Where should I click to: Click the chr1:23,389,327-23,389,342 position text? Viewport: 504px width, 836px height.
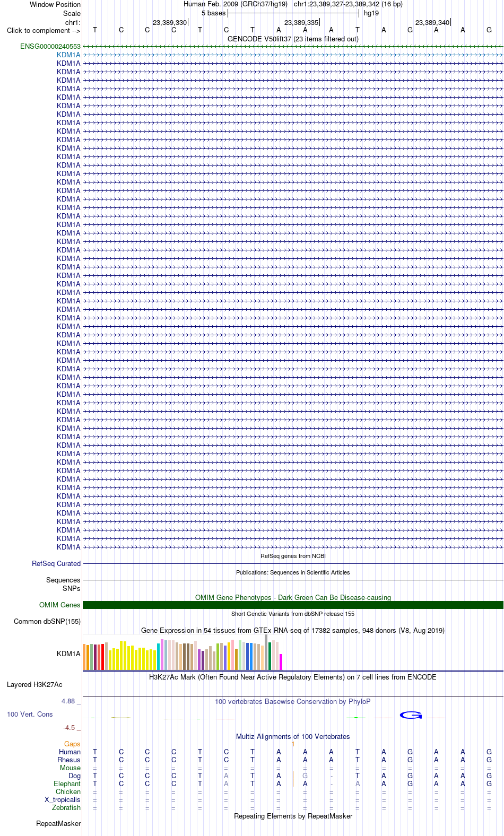click(x=348, y=4)
